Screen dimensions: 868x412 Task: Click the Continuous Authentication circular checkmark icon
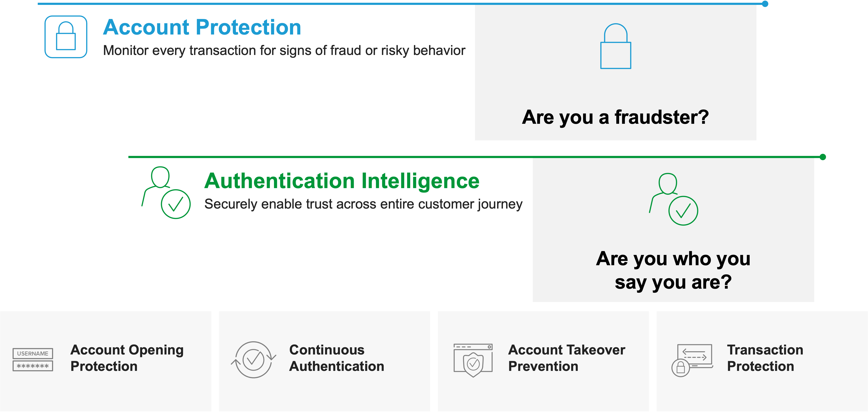point(253,360)
